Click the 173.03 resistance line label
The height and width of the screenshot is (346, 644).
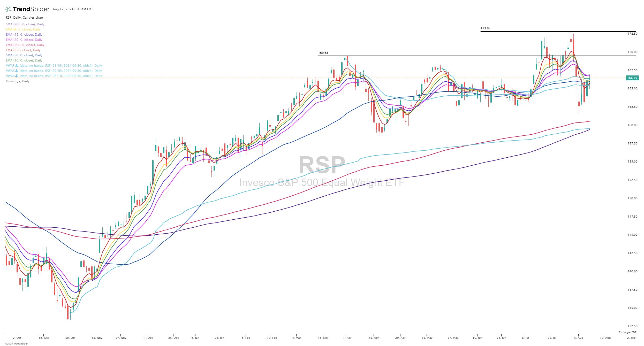click(485, 28)
